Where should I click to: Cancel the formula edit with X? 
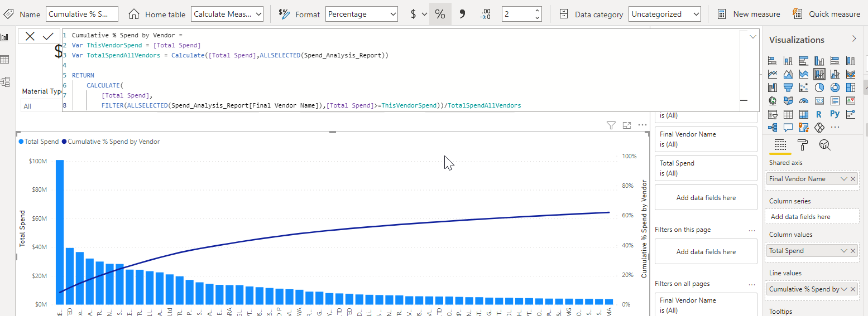30,36
